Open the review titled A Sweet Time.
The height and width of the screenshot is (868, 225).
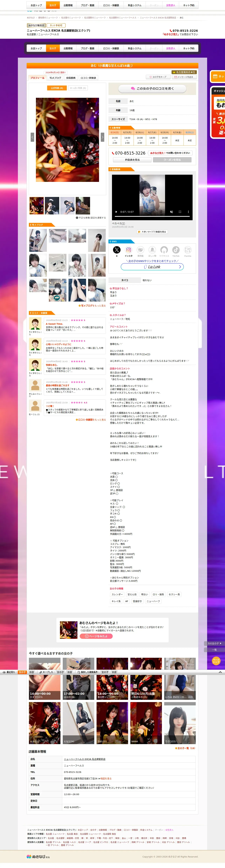(54, 324)
